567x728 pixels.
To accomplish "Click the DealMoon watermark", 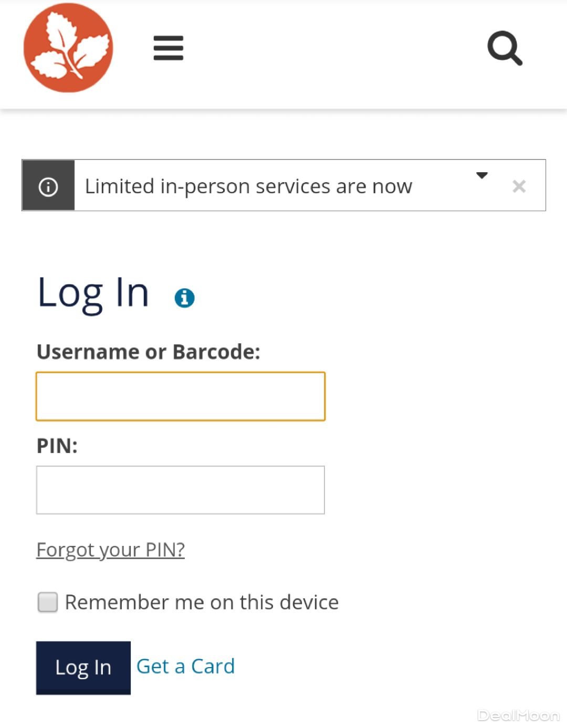I will [518, 715].
